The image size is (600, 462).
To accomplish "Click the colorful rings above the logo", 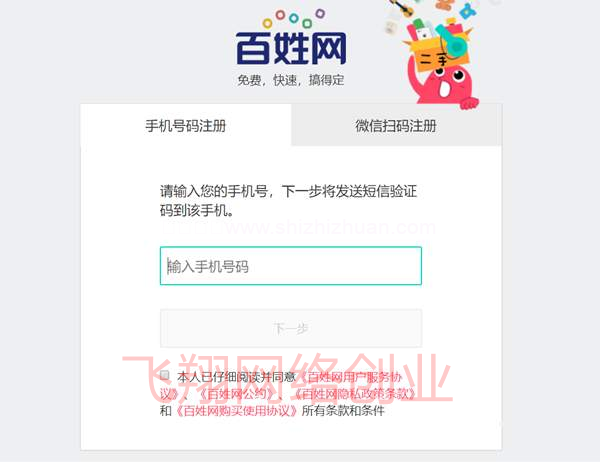I will click(x=293, y=19).
